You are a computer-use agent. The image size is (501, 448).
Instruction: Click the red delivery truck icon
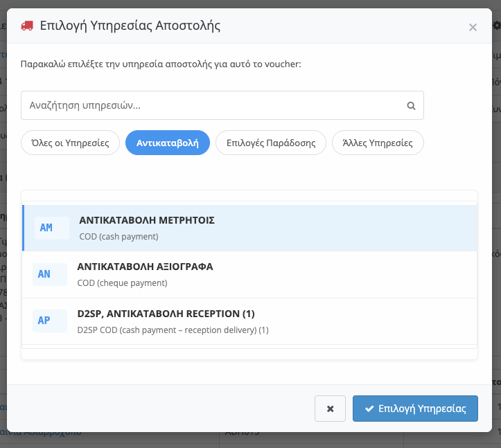pos(27,26)
